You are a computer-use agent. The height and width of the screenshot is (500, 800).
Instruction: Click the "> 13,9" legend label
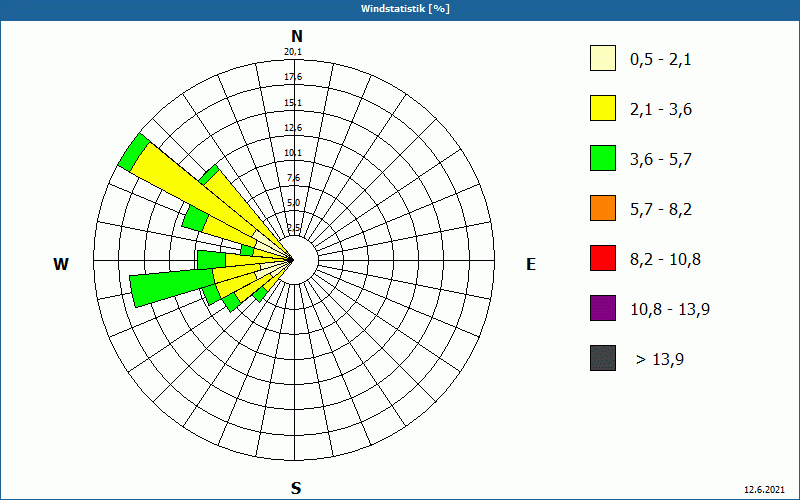click(x=660, y=360)
